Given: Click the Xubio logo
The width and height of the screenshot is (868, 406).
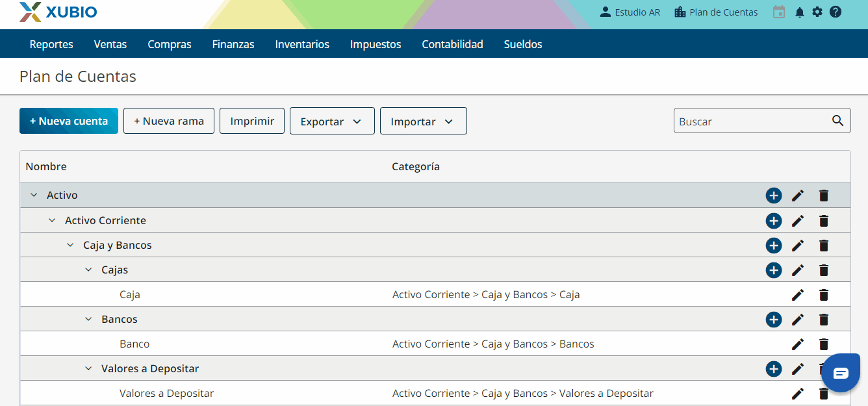Looking at the screenshot, I should pos(58,12).
